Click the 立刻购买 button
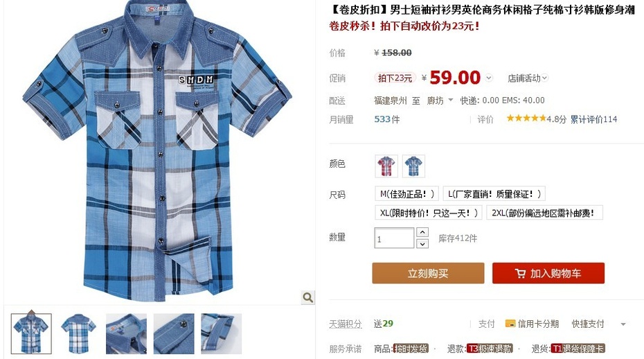The width and height of the screenshot is (644, 359). (x=428, y=273)
